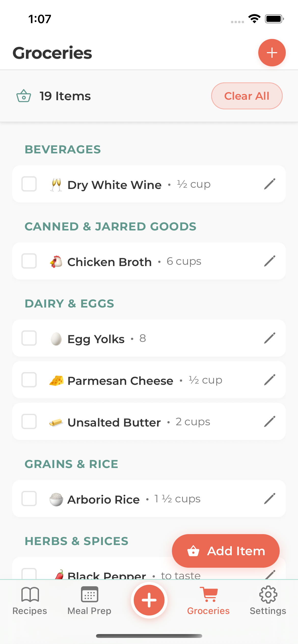298x644 pixels.
Task: Tap the pencil icon for Arborio Rice
Action: pos(270,499)
